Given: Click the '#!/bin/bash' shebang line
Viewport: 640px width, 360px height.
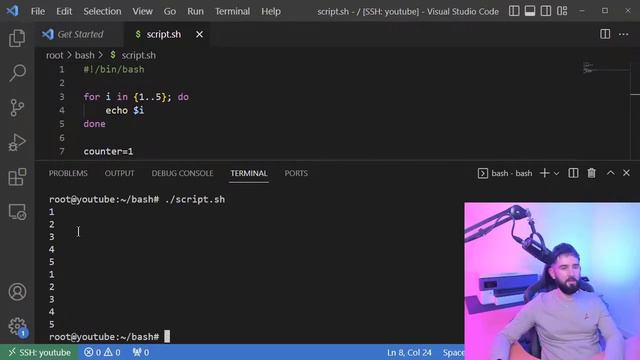Looking at the screenshot, I should coord(114,69).
